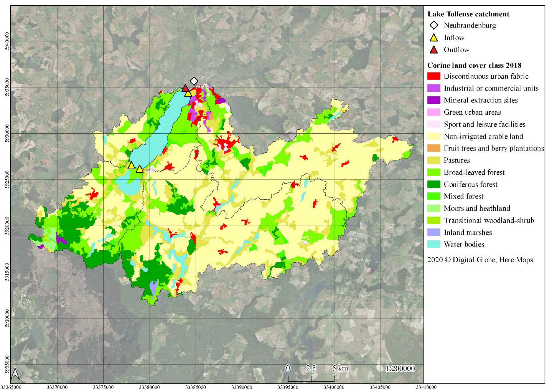Click the Digital Globe, Here Maps credit text
The height and width of the screenshot is (392, 549).
coord(480,260)
